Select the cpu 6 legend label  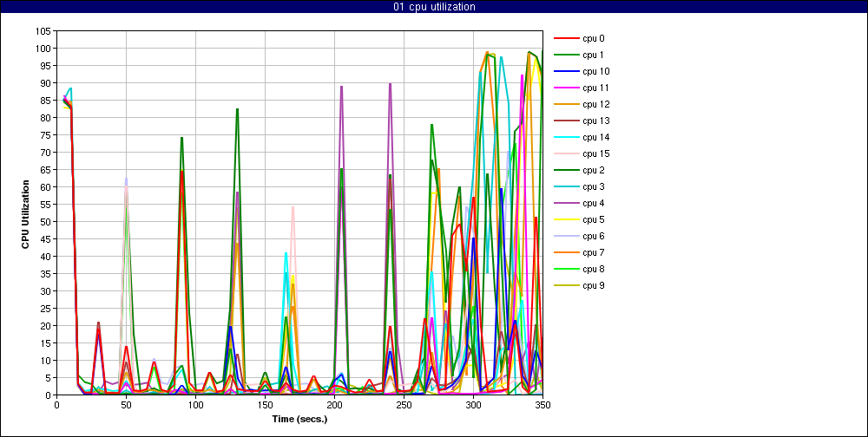pyautogui.click(x=593, y=236)
